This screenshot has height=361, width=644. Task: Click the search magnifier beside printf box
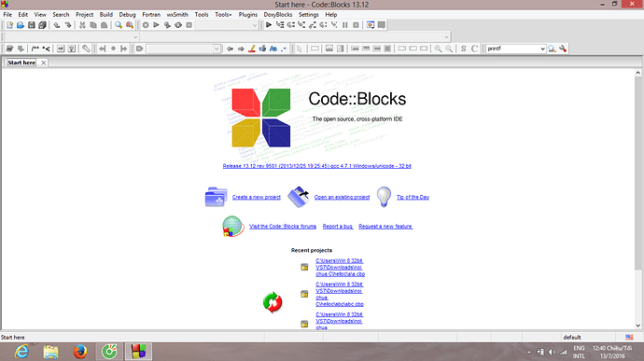click(552, 49)
